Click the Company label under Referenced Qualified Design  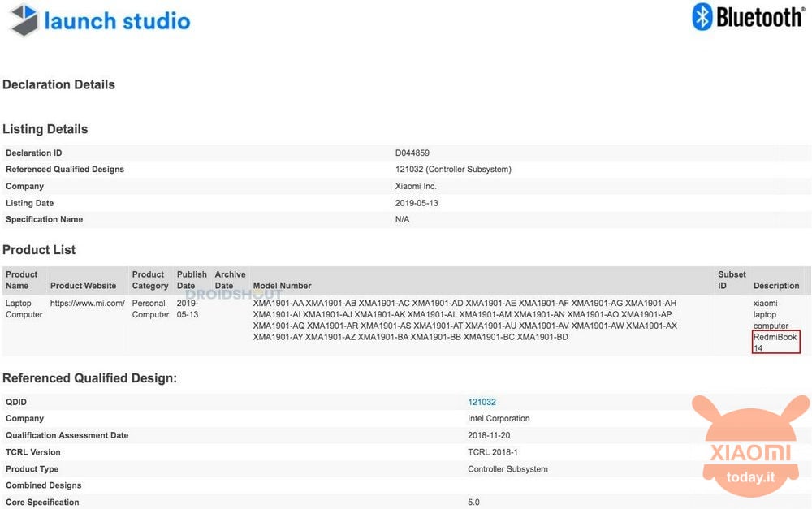[24, 418]
